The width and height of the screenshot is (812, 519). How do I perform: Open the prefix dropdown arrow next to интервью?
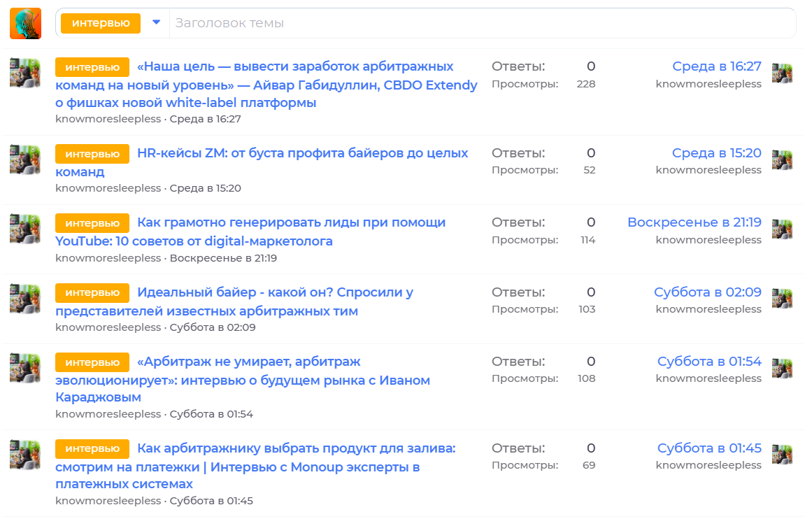coord(157,23)
